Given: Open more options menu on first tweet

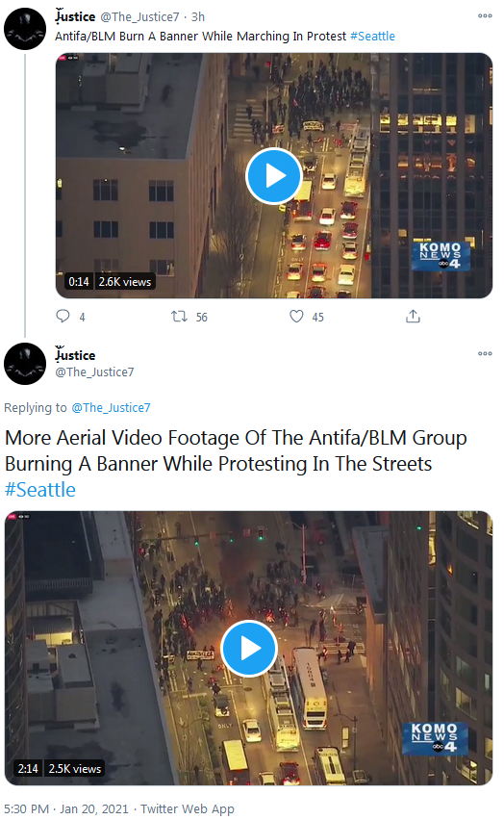Looking at the screenshot, I should tap(485, 15).
